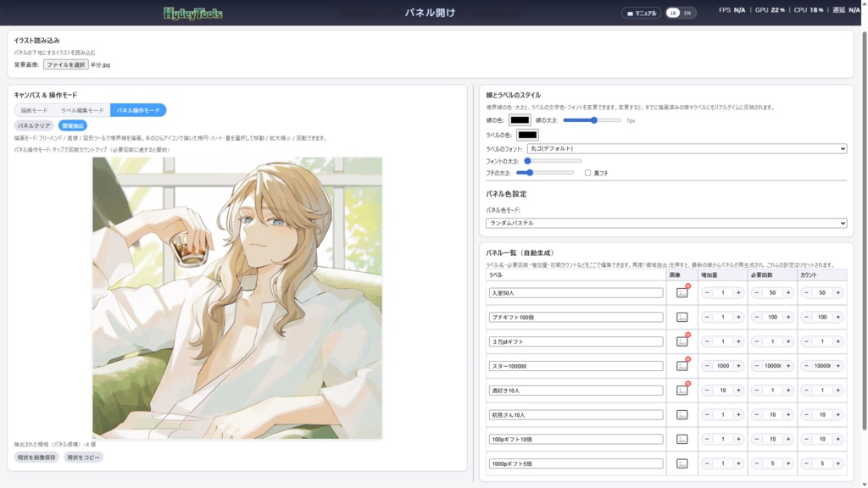Click 現状を画像保存 button

[x=36, y=457]
